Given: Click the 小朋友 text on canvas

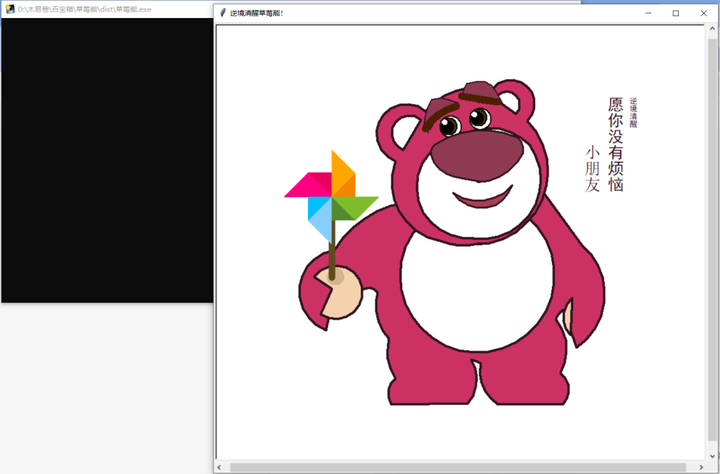Looking at the screenshot, I should click(592, 169).
